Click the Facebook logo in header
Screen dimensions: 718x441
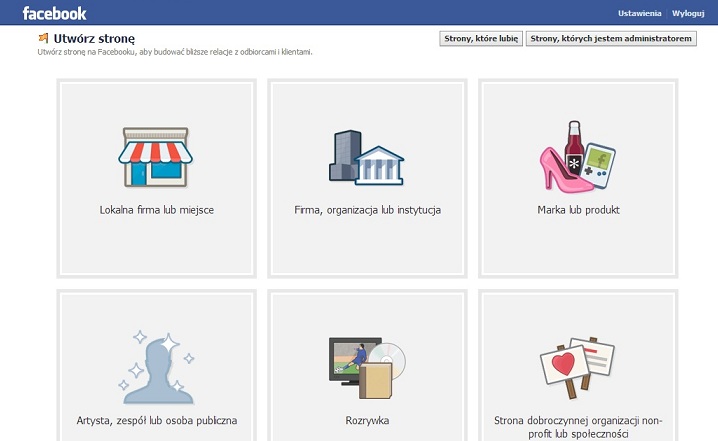click(55, 13)
